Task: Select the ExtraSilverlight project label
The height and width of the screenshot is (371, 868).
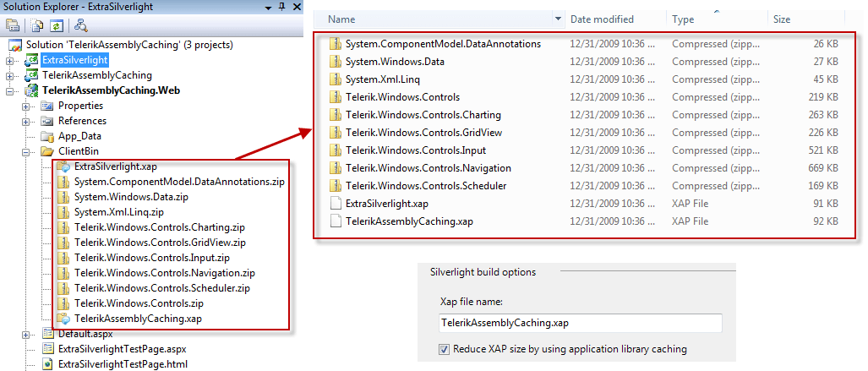Action: 75,60
